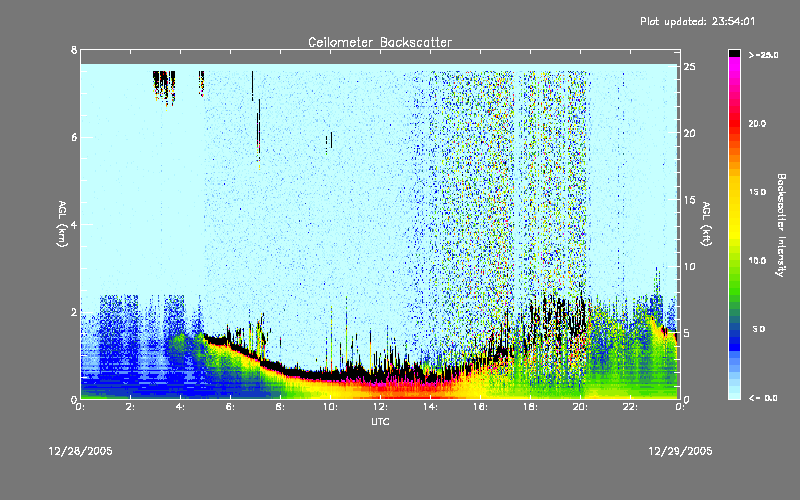800x500 pixels.
Task: Click the end date '12/29/2005' label
Action: [x=680, y=451]
